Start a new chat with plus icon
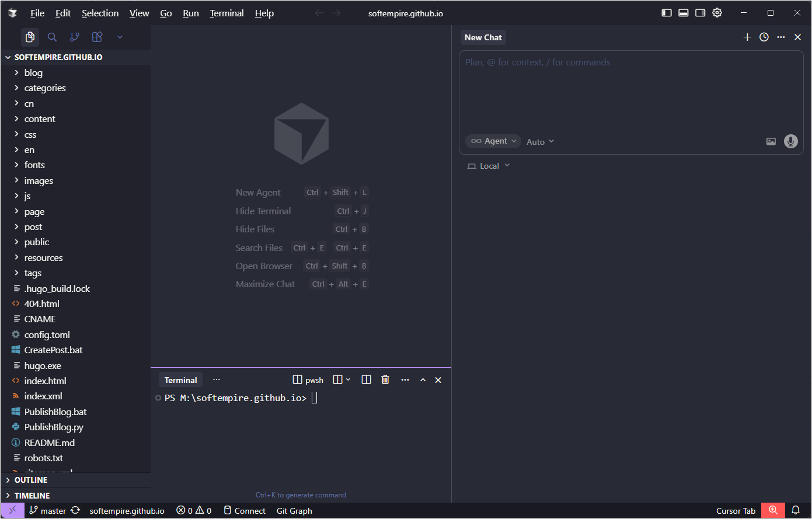812x519 pixels. point(747,37)
